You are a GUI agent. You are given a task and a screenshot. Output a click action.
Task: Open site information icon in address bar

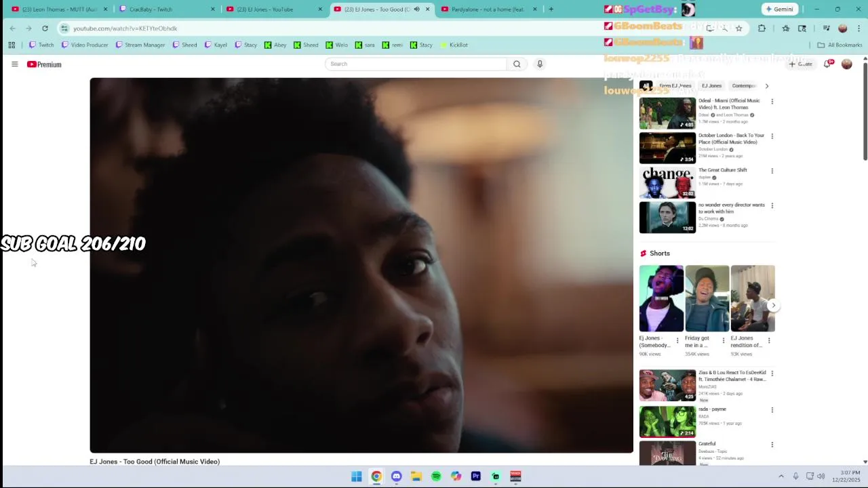pyautogui.click(x=64, y=28)
